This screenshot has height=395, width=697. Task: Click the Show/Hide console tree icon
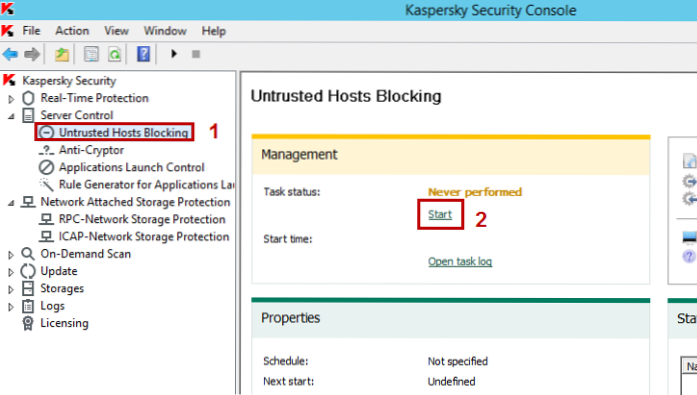click(92, 54)
